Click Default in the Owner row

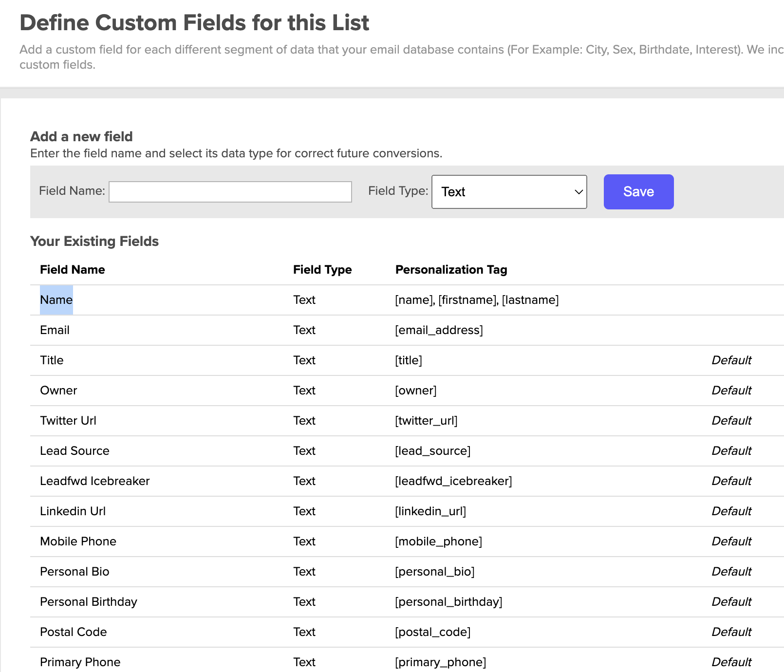point(731,391)
